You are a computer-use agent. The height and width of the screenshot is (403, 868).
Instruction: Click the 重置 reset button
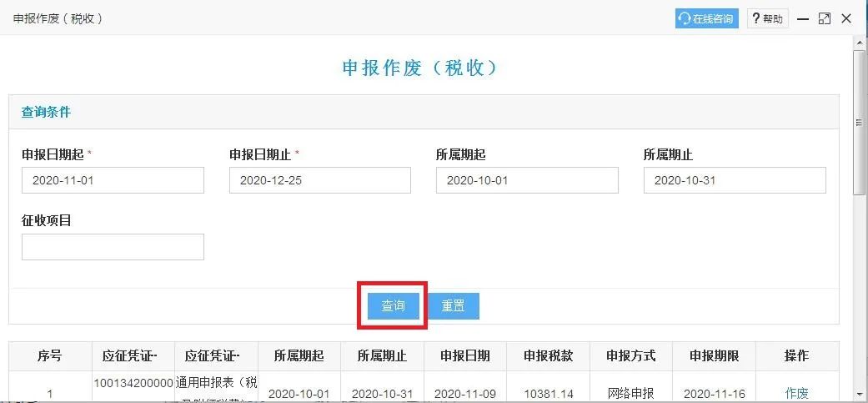tap(454, 306)
